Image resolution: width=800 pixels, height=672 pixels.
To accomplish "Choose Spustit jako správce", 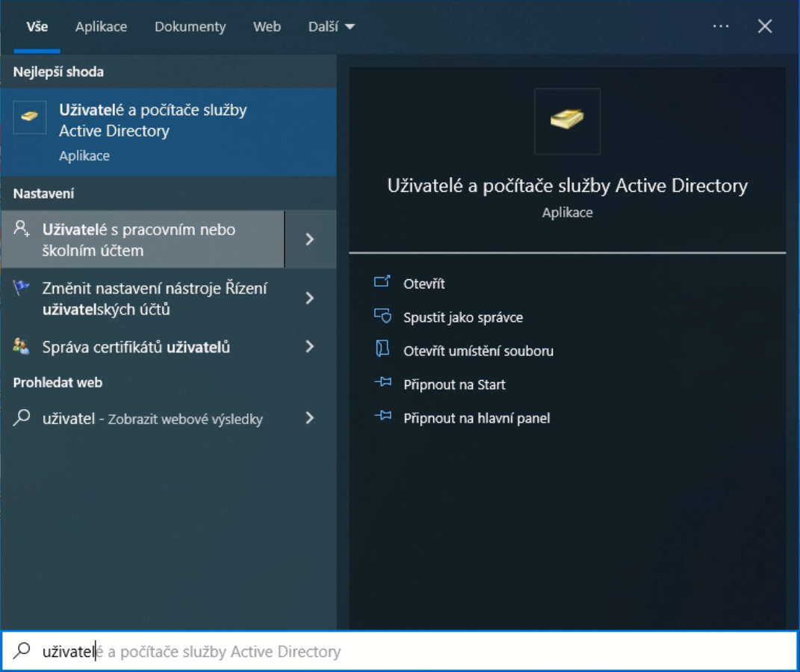I will coord(463,317).
